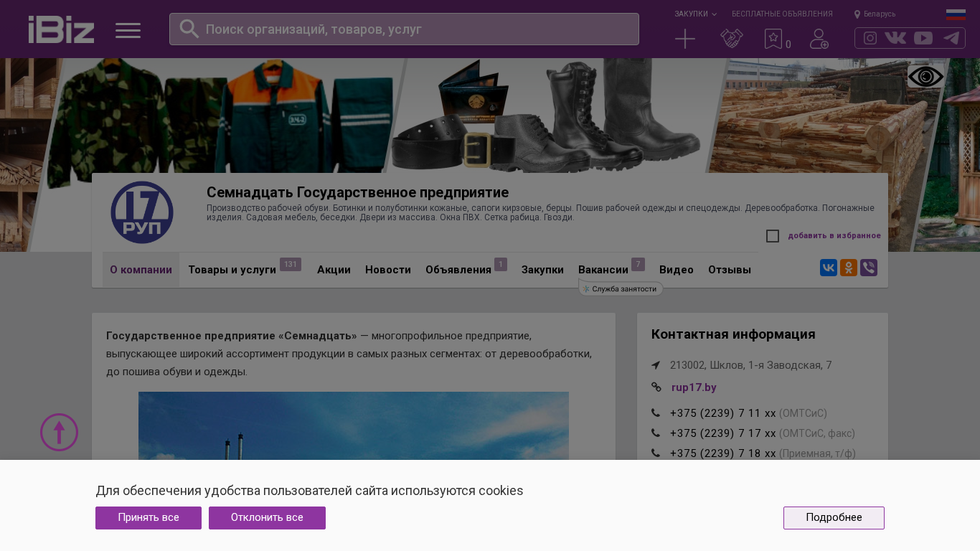
Task: Click the website link chain icon
Action: point(656,387)
